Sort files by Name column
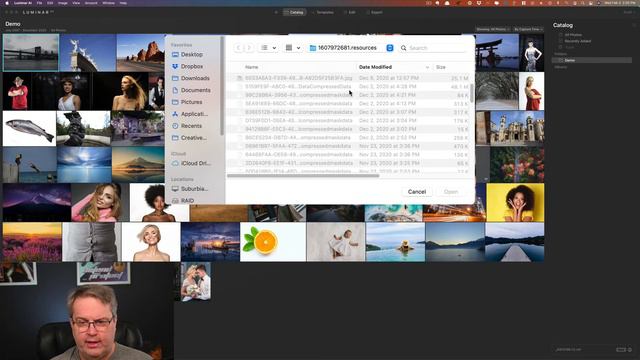 point(252,67)
